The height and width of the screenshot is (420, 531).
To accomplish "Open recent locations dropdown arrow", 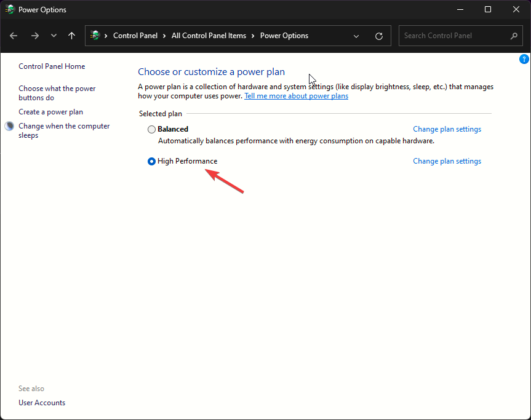I will [54, 36].
